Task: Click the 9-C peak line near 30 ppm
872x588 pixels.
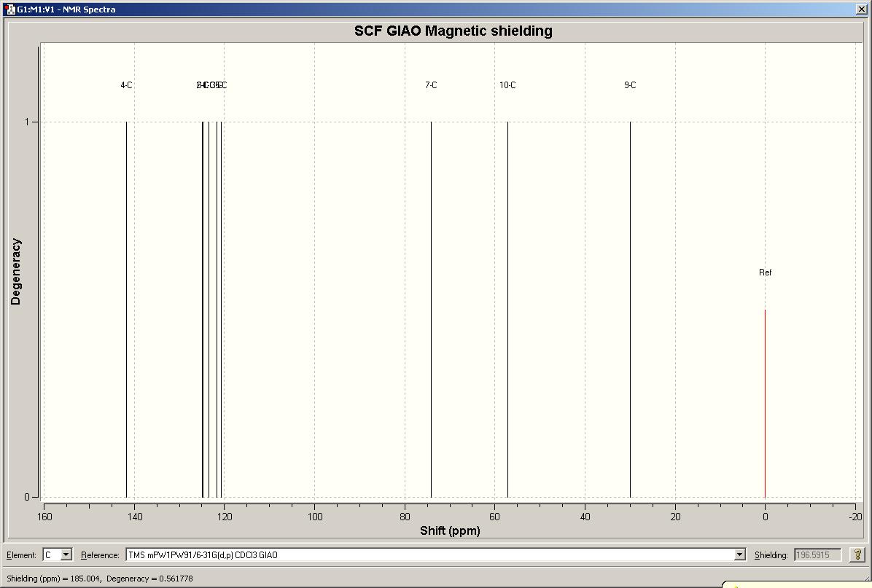Action: pos(630,309)
